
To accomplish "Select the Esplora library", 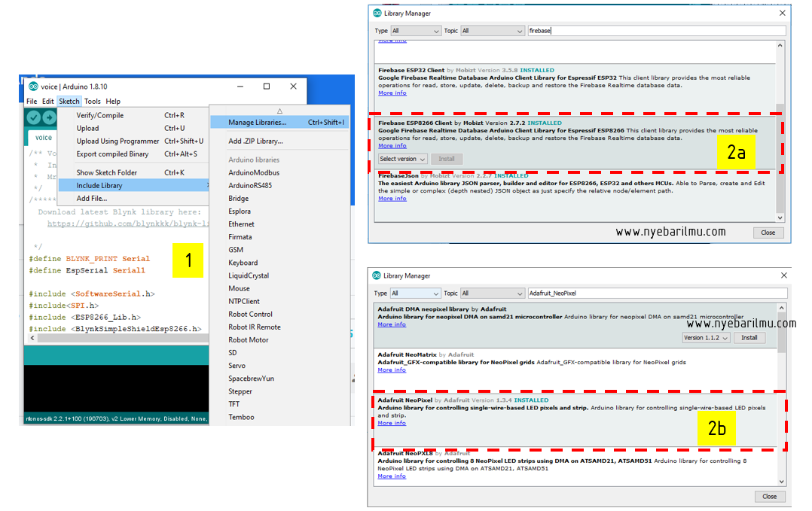I will tap(240, 211).
